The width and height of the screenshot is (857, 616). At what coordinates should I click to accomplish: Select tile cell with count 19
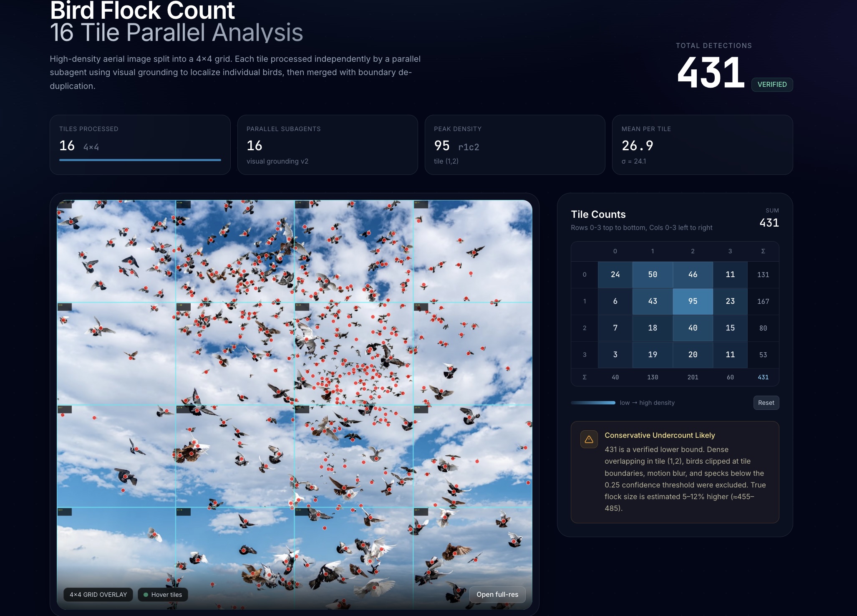(653, 354)
